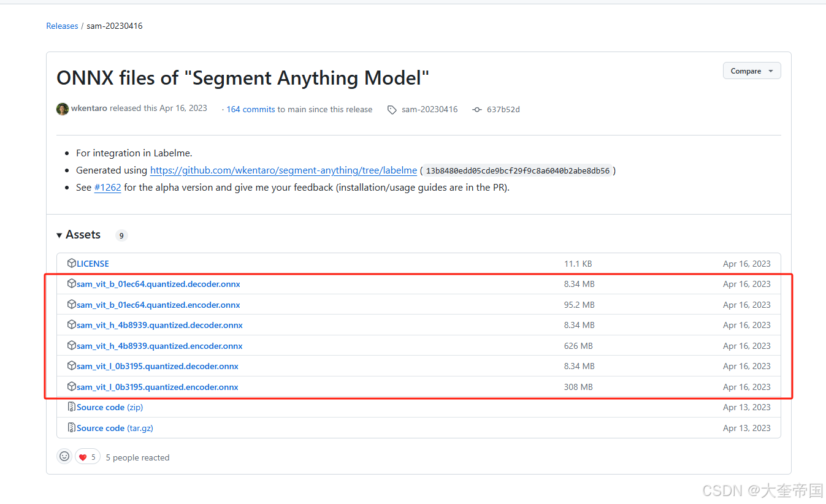
Task: Click the commit icon beside 637b52d
Action: pos(477,110)
